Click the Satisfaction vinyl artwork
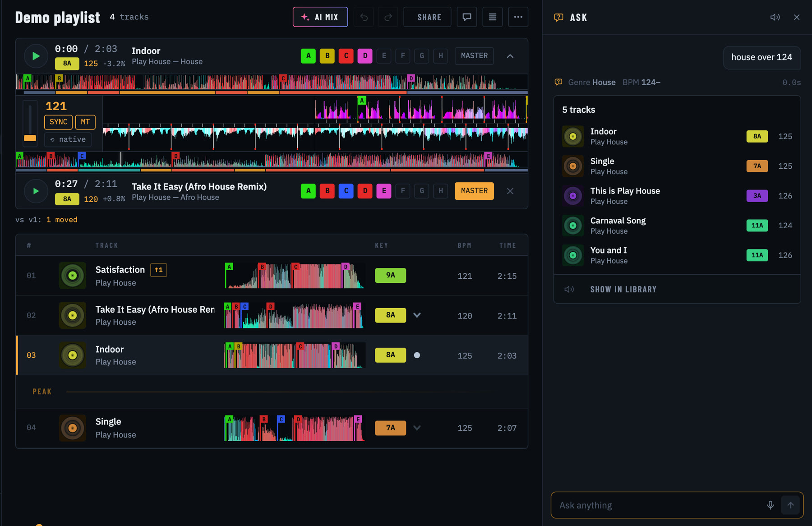Image resolution: width=812 pixels, height=526 pixels. click(73, 276)
